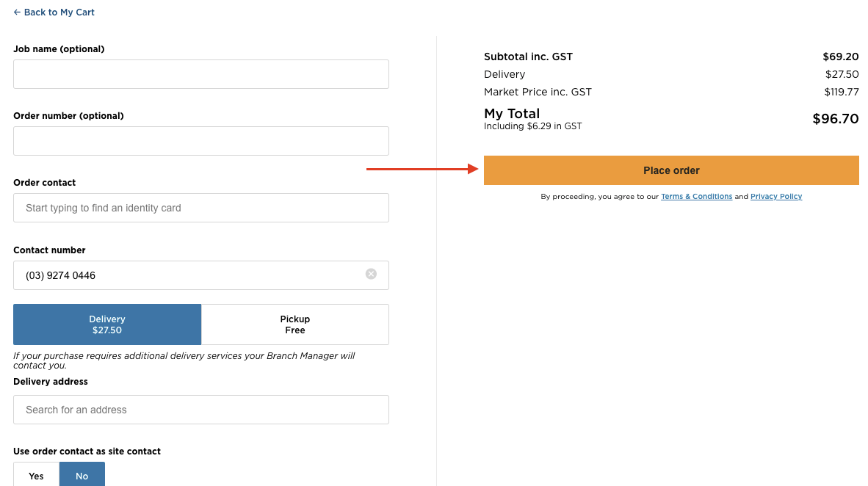Focus the Job name input field
868x486 pixels.
tap(201, 74)
